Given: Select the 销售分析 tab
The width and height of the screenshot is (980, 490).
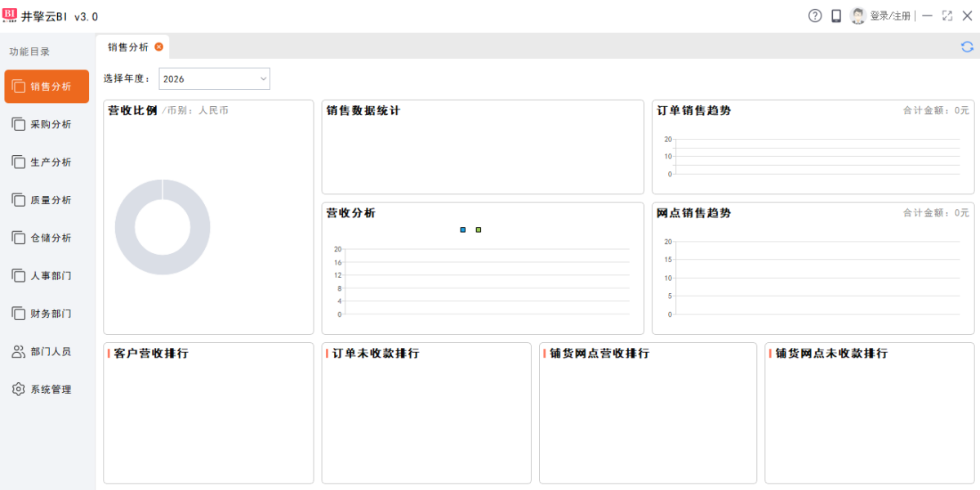Looking at the screenshot, I should [x=128, y=47].
